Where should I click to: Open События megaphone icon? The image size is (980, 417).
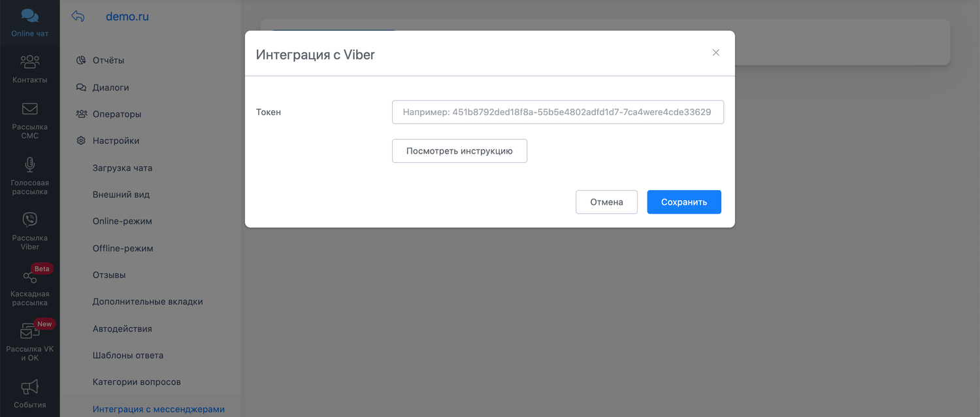[x=30, y=388]
